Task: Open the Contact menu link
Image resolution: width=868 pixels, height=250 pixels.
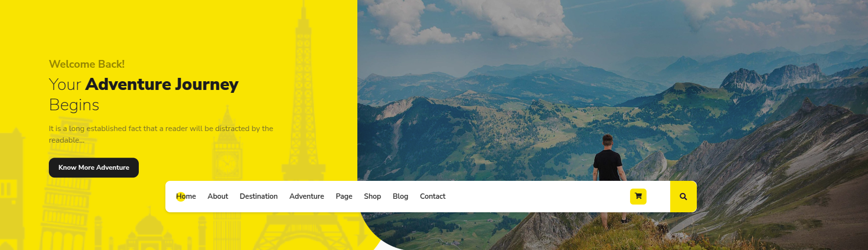Action: coord(432,196)
